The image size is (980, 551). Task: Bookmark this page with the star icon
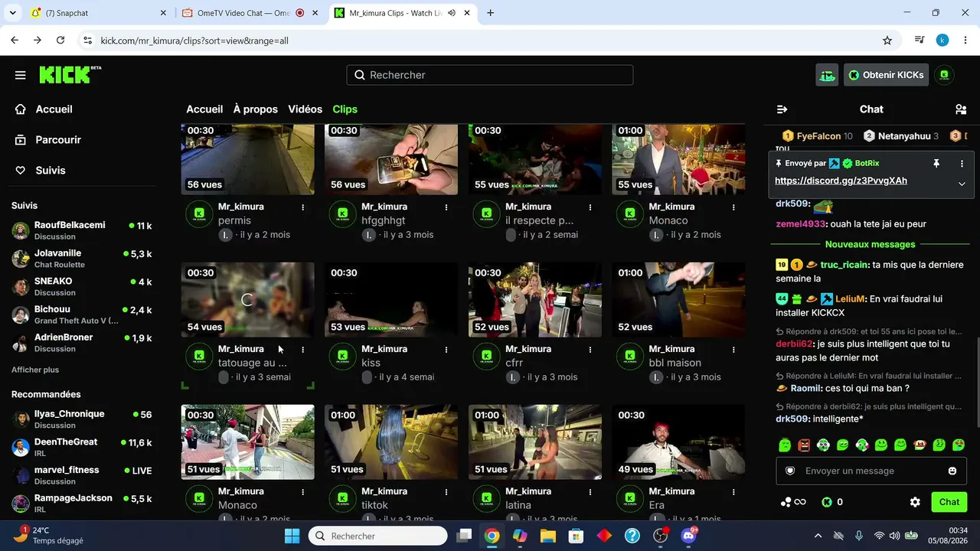(x=887, y=41)
